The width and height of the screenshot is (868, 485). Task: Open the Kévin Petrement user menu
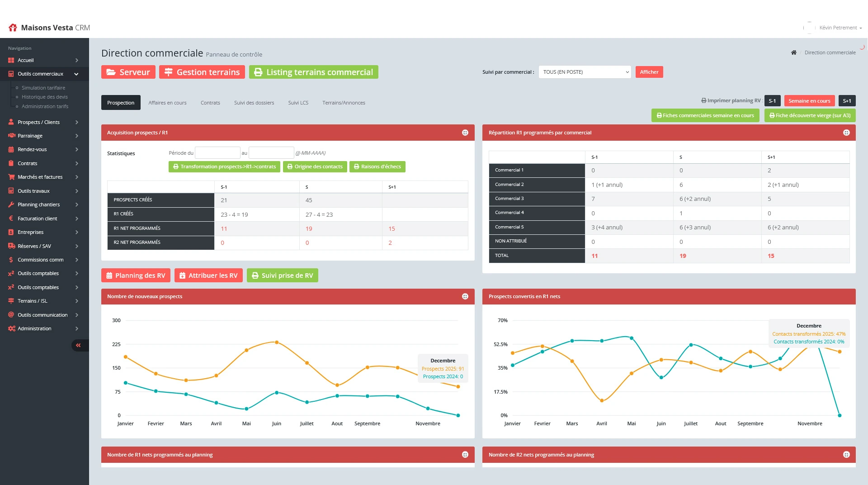tap(840, 28)
